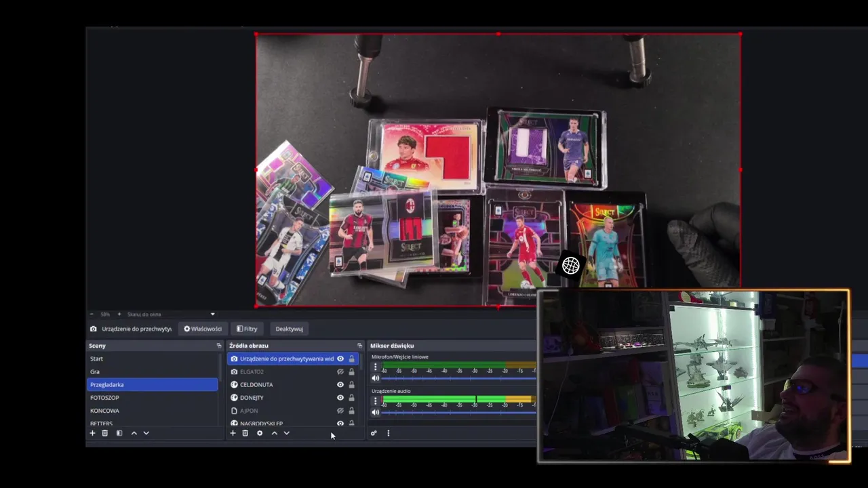Click camera icon beside source name in toolbar
Screen dimensions: 868x488
(x=94, y=329)
